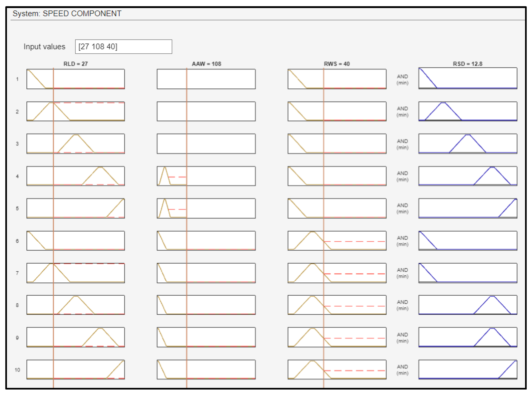Click rule 4 AAW membership plot
The height and width of the screenshot is (395, 532).
click(206, 176)
